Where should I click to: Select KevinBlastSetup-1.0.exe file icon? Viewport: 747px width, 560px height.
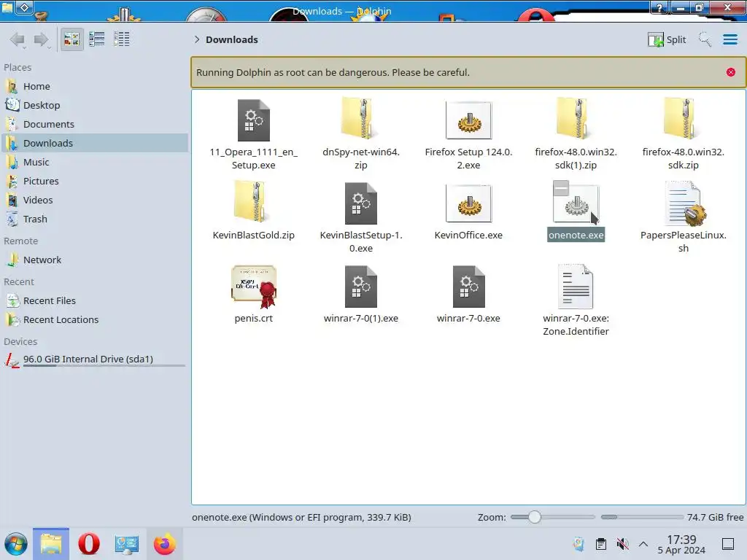360,203
